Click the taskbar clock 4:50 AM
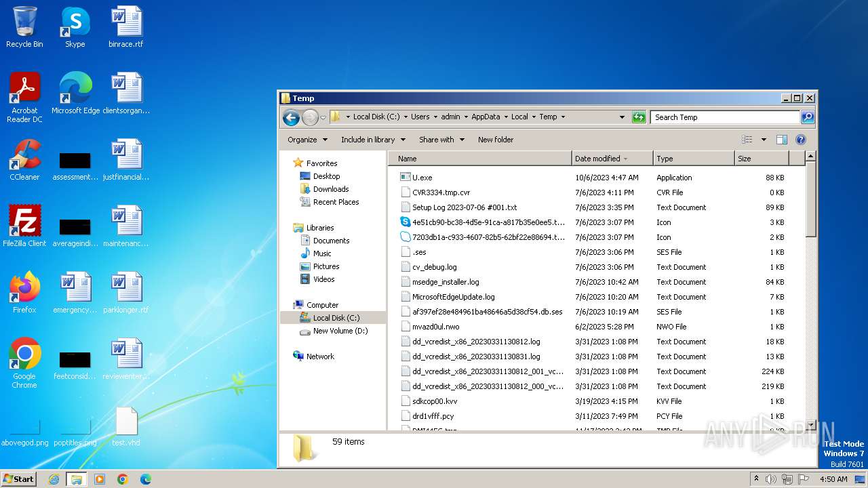This screenshot has height=488, width=868. pyautogui.click(x=833, y=479)
